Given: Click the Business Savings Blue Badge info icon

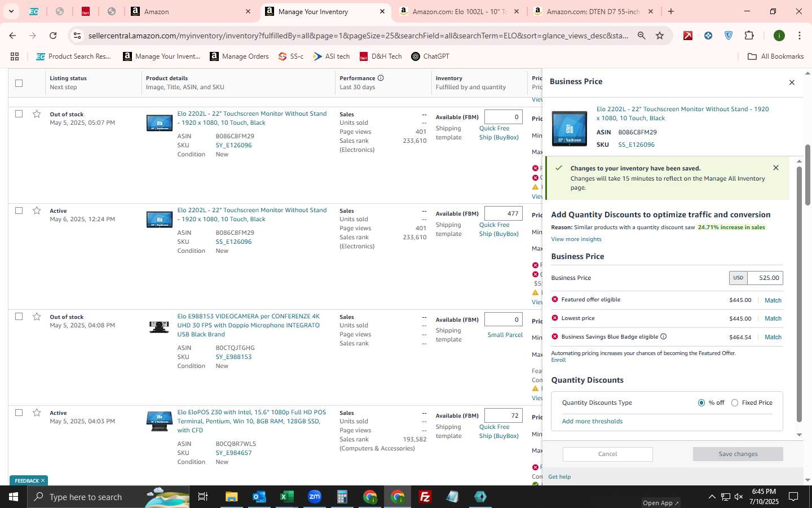Looking at the screenshot, I should coord(663,336).
